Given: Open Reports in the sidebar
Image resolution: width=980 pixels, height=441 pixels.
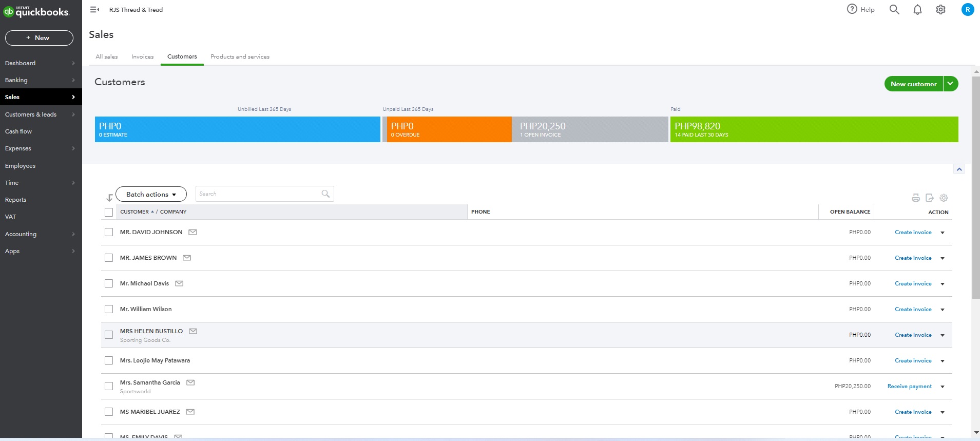Looking at the screenshot, I should point(41,200).
